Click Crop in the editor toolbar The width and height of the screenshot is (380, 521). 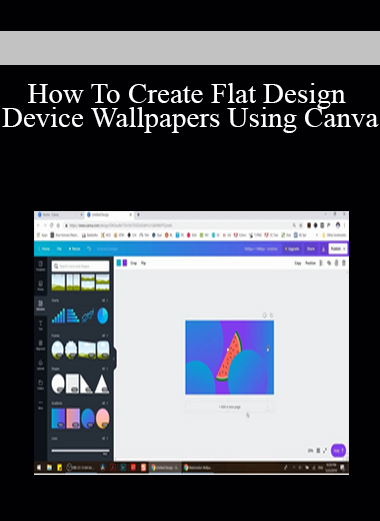pos(133,263)
